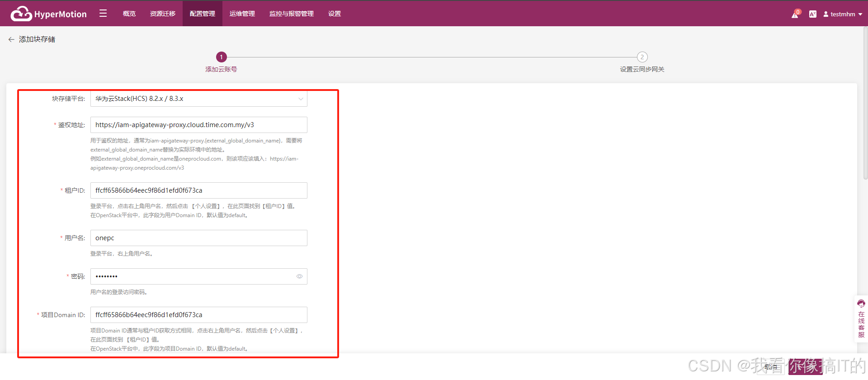Image resolution: width=868 pixels, height=380 pixels.
Task: Click the 项目Domain ID input field
Action: click(x=199, y=315)
